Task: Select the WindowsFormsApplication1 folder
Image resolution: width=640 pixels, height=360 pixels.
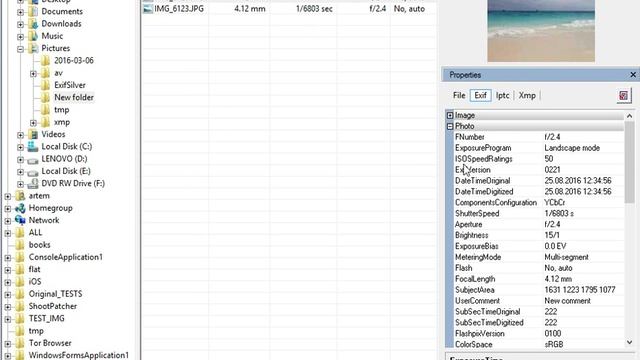Action: pos(79,355)
